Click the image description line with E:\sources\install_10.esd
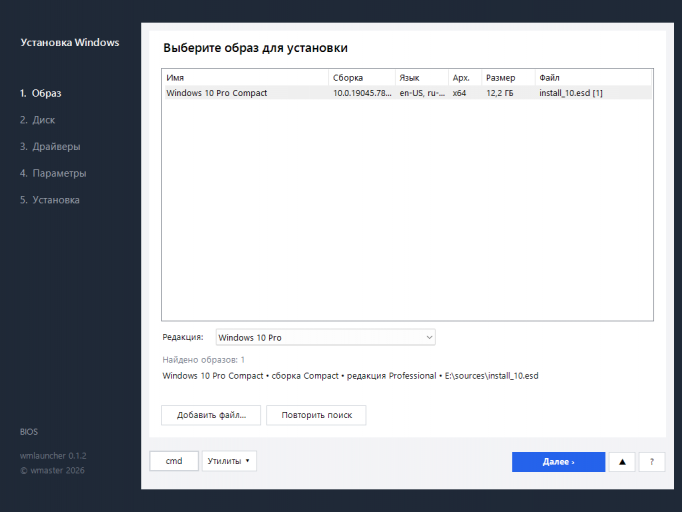This screenshot has width=682, height=512. (x=350, y=376)
